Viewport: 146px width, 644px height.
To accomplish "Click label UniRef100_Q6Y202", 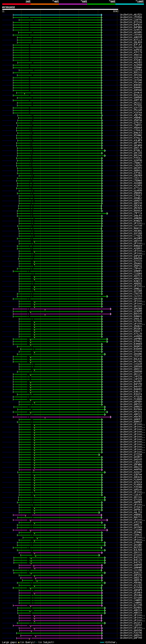I will 131,306.
